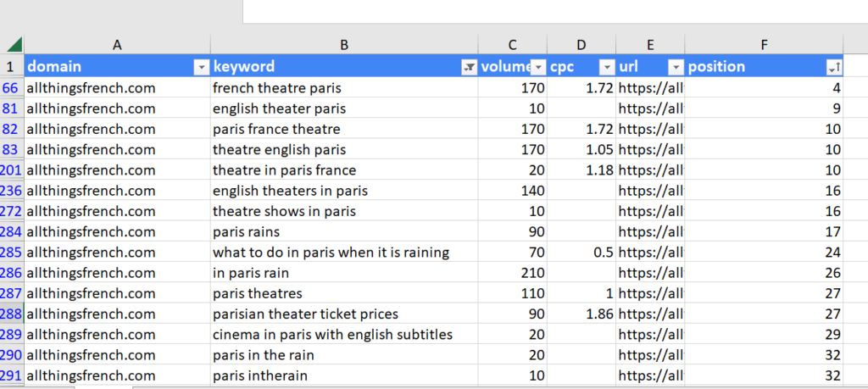The height and width of the screenshot is (389, 868).
Task: Select column E header
Action: (650, 45)
